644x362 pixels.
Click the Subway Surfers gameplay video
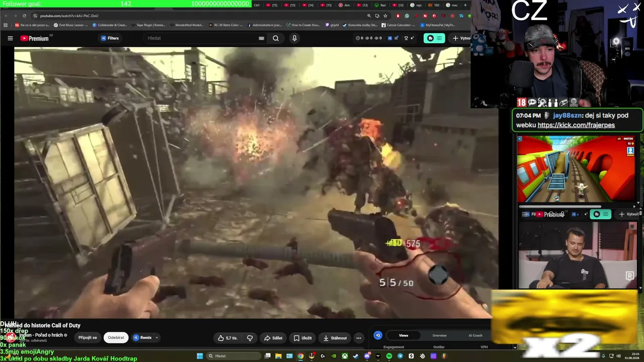point(576,169)
